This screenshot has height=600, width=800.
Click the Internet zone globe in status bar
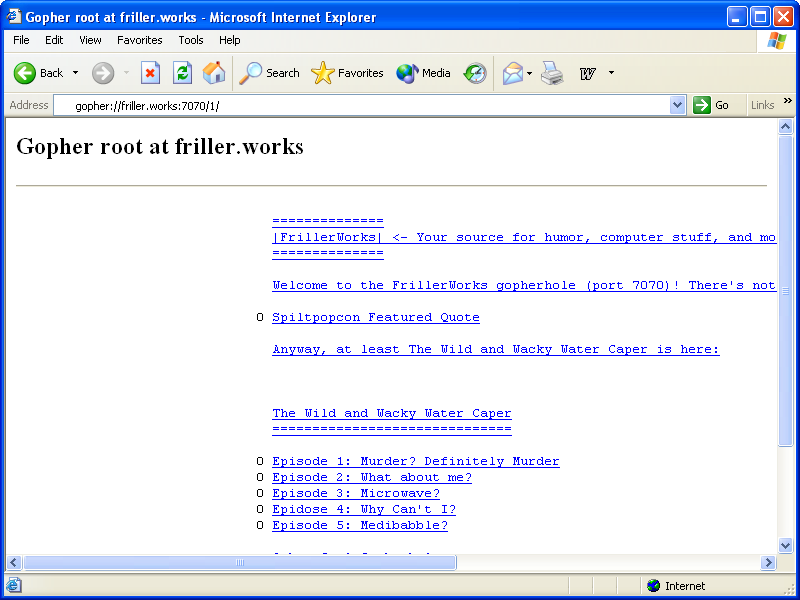(x=653, y=586)
